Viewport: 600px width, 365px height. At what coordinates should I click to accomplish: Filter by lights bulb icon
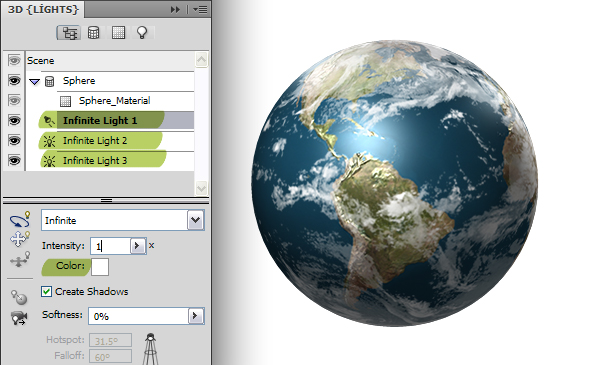click(x=142, y=33)
